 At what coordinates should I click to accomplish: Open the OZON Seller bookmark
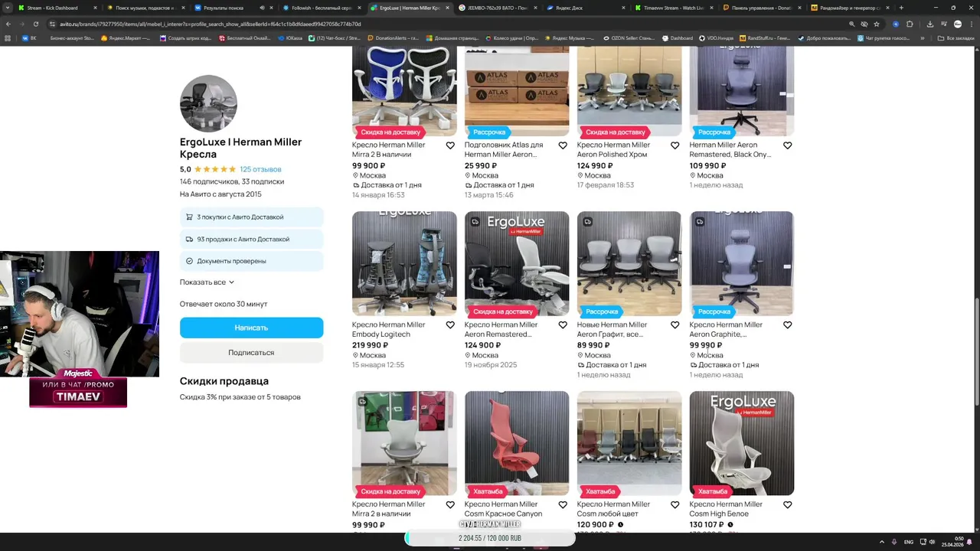click(x=629, y=37)
